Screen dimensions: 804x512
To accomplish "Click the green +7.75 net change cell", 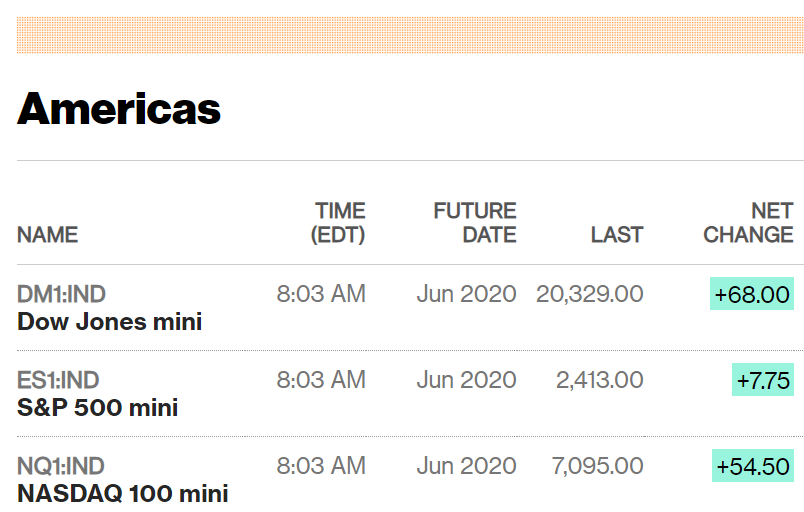I will (763, 380).
